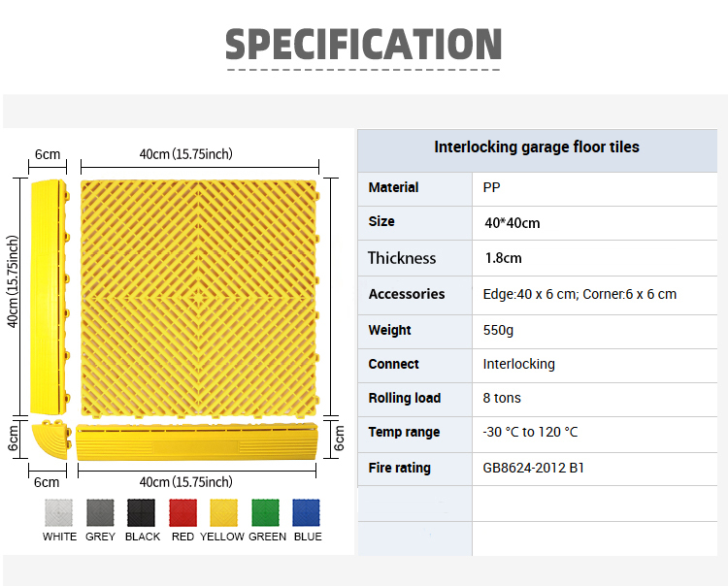This screenshot has width=728, height=586.
Task: Click the top-left '6cm' dimension label
Action: [x=48, y=154]
